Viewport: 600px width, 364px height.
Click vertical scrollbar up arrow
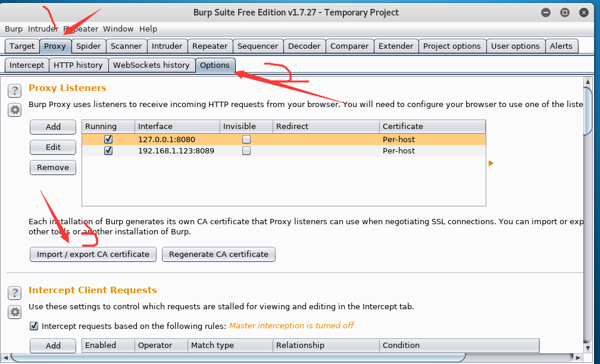coord(588,82)
